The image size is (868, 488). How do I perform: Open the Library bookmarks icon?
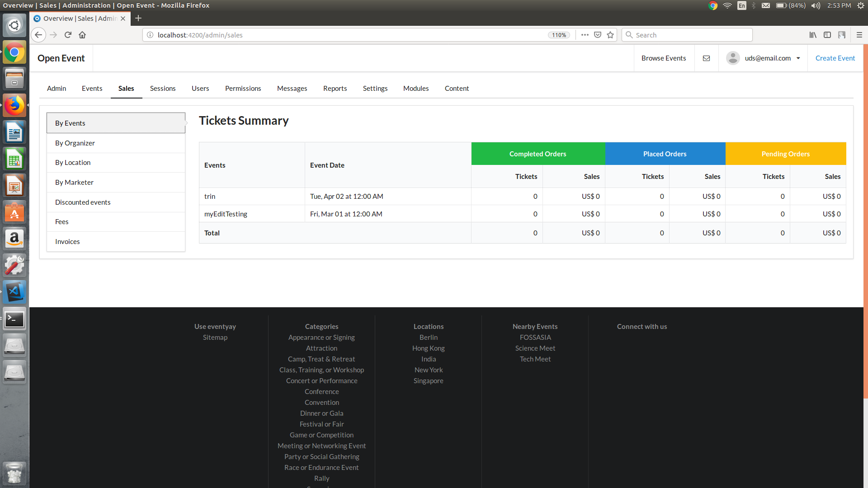coord(812,35)
